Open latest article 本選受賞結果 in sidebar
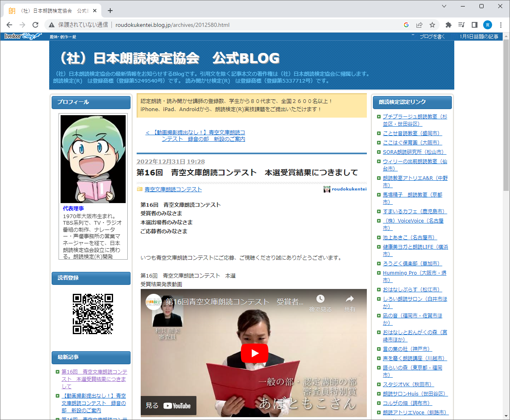This screenshot has height=420, width=510. pyautogui.click(x=94, y=379)
